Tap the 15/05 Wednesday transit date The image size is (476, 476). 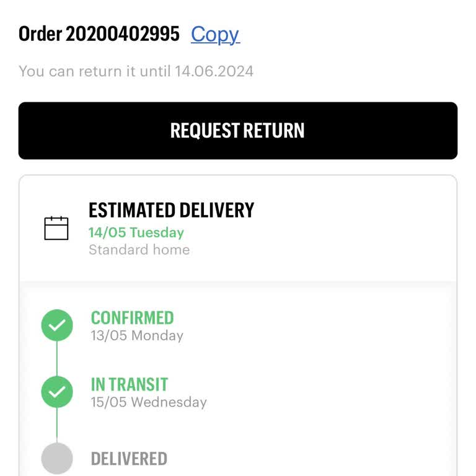click(149, 402)
